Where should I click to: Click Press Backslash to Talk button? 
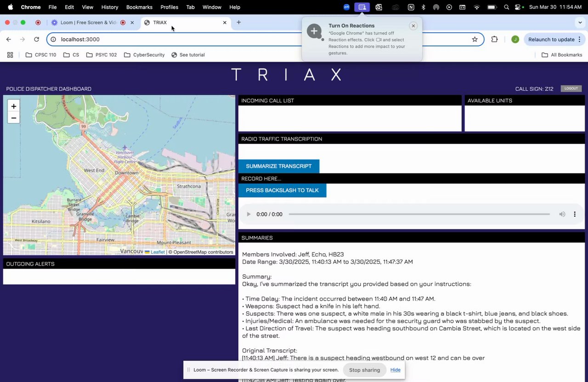(282, 190)
